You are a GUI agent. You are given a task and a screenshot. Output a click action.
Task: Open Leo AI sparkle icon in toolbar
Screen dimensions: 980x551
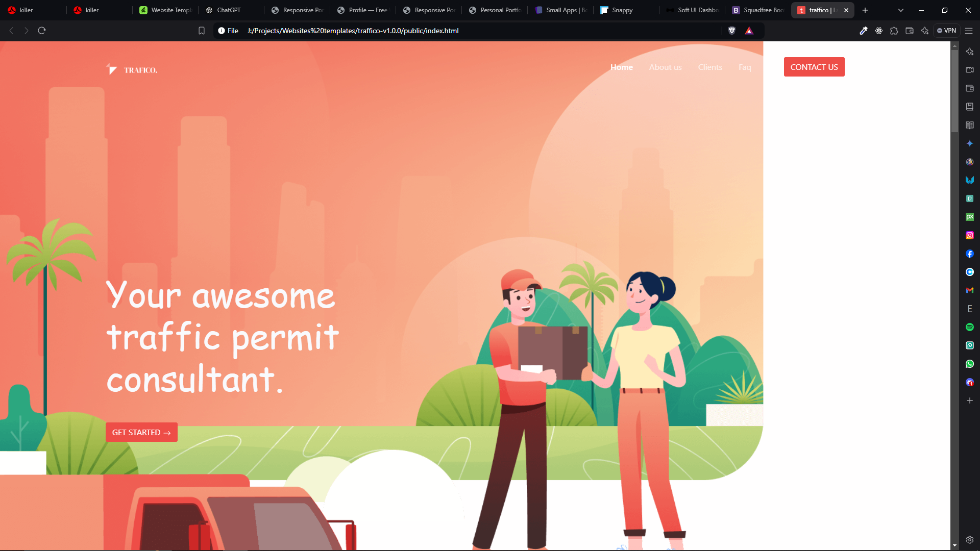(x=925, y=31)
